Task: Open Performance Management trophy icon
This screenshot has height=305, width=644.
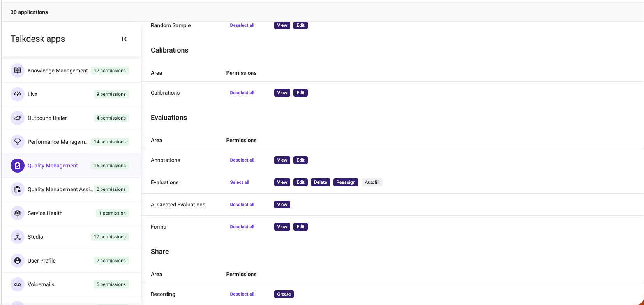Action: click(x=18, y=142)
